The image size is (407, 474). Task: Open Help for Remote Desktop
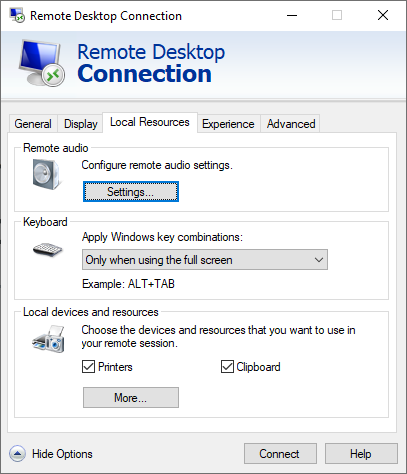pyautogui.click(x=361, y=454)
